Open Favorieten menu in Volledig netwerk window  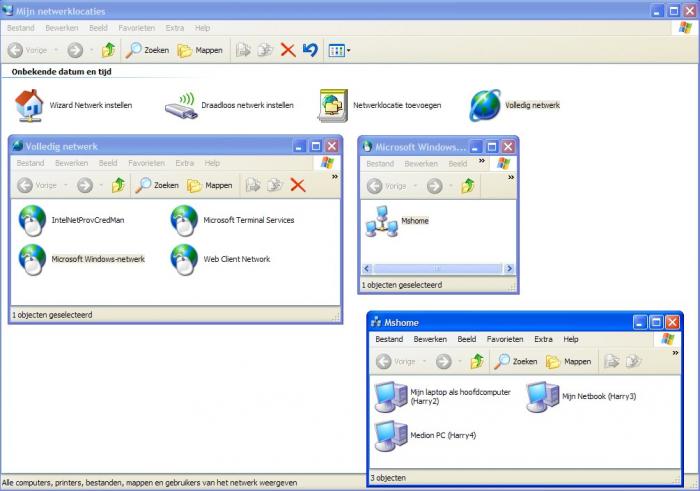pyautogui.click(x=146, y=163)
